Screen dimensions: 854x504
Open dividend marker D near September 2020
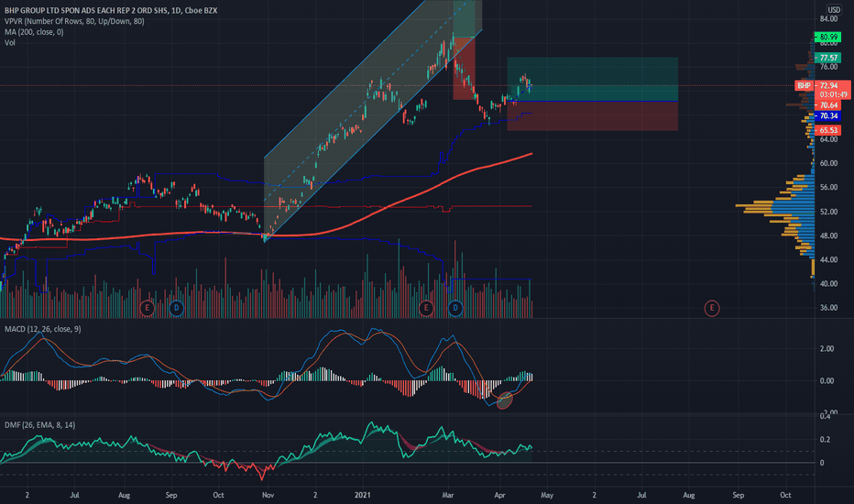tap(176, 309)
